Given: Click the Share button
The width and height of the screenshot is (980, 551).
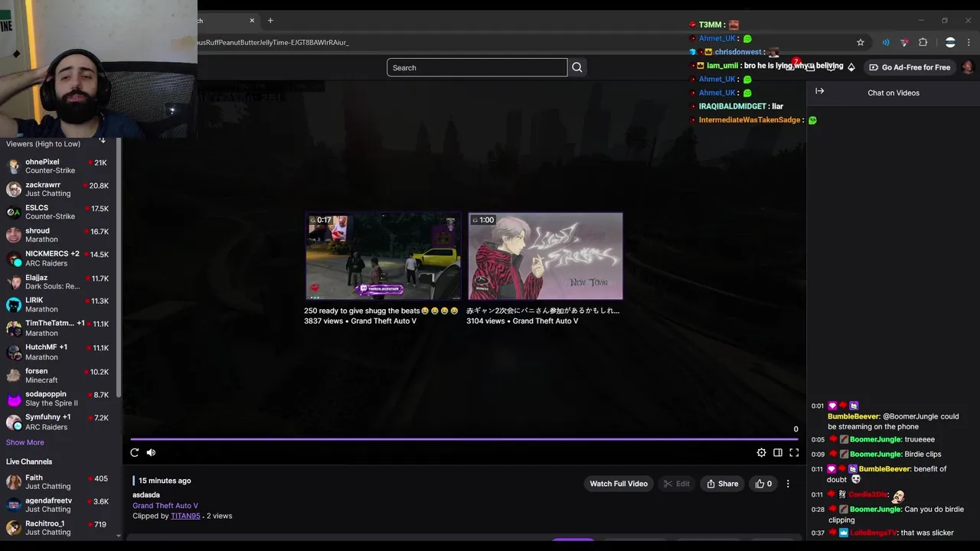Looking at the screenshot, I should pyautogui.click(x=722, y=484).
